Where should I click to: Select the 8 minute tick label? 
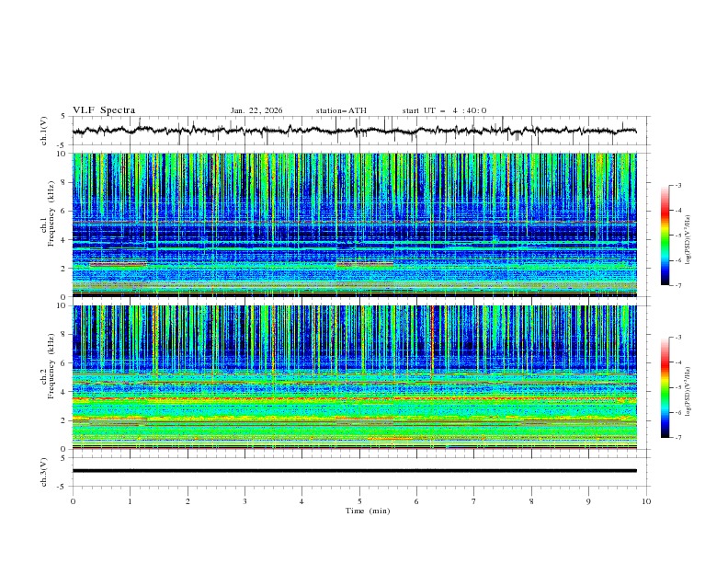coord(531,501)
